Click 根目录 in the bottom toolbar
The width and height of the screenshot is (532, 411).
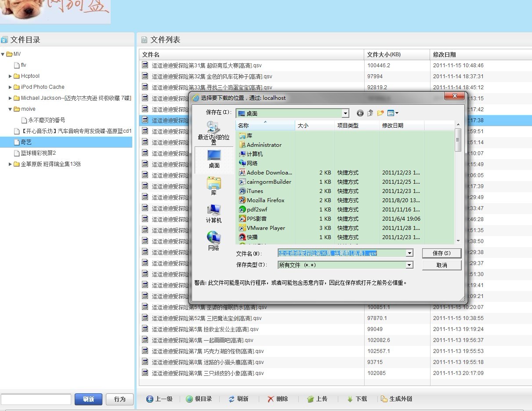pyautogui.click(x=199, y=399)
